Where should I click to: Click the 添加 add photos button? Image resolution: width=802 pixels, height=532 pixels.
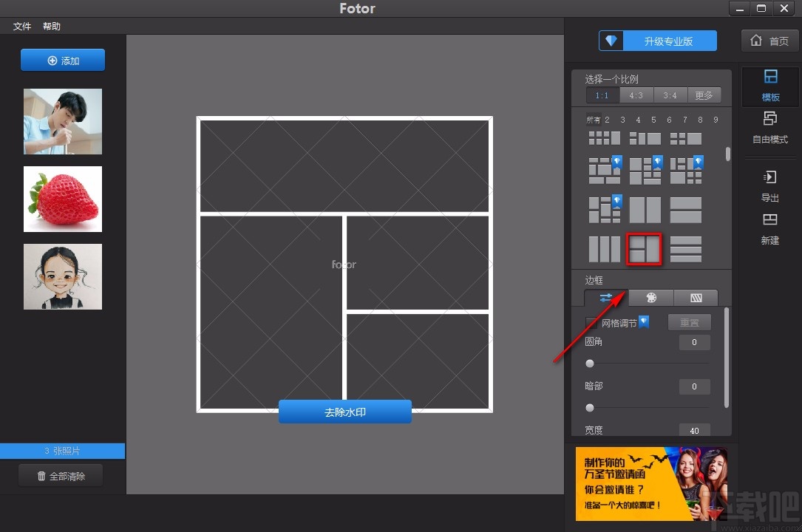[63, 61]
